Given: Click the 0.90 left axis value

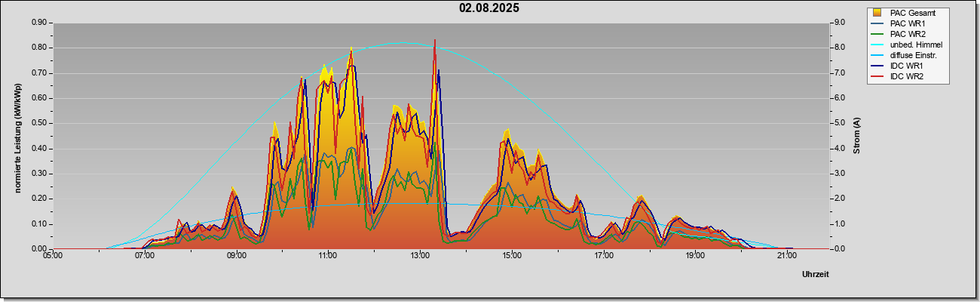Looking at the screenshot, I should click(x=40, y=23).
